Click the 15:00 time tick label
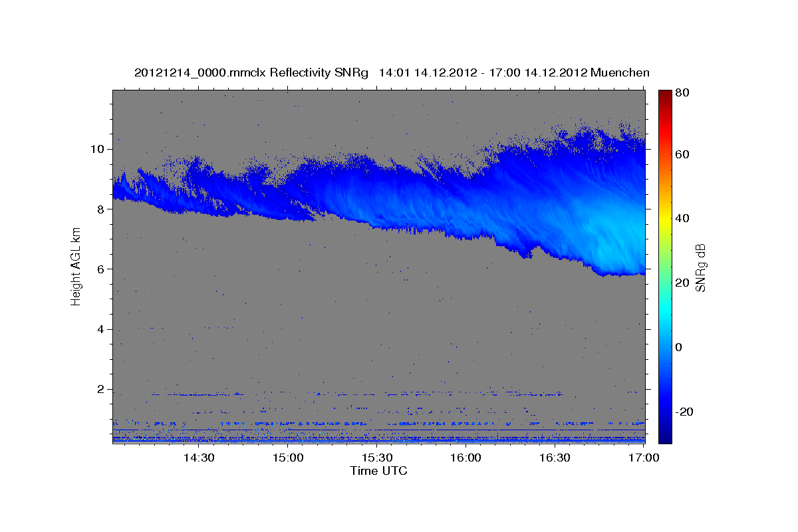Screen dimensions: 798x532 [288, 458]
